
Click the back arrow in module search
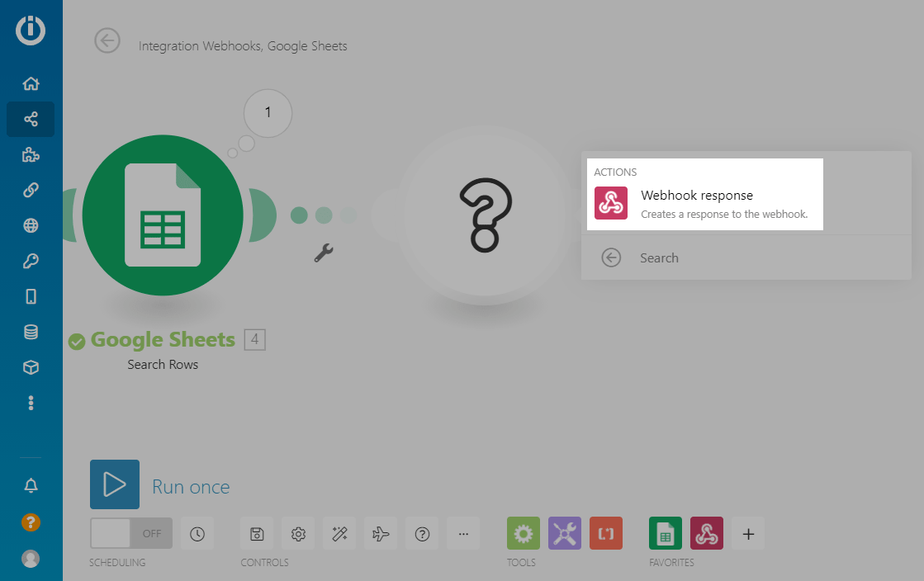coord(611,257)
